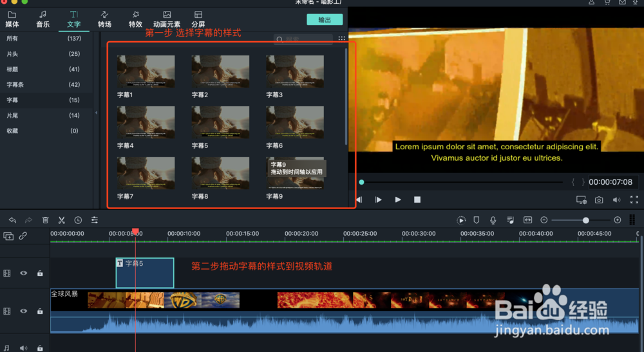Viewport: 644px width, 352px height.
Task: Select the 标题 (41) category
Action: pos(46,69)
